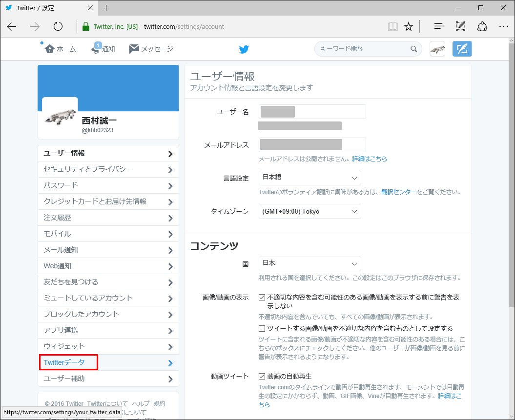Open メッセージ envelope icon
Viewport: 515px width, 420px height.
click(134, 49)
